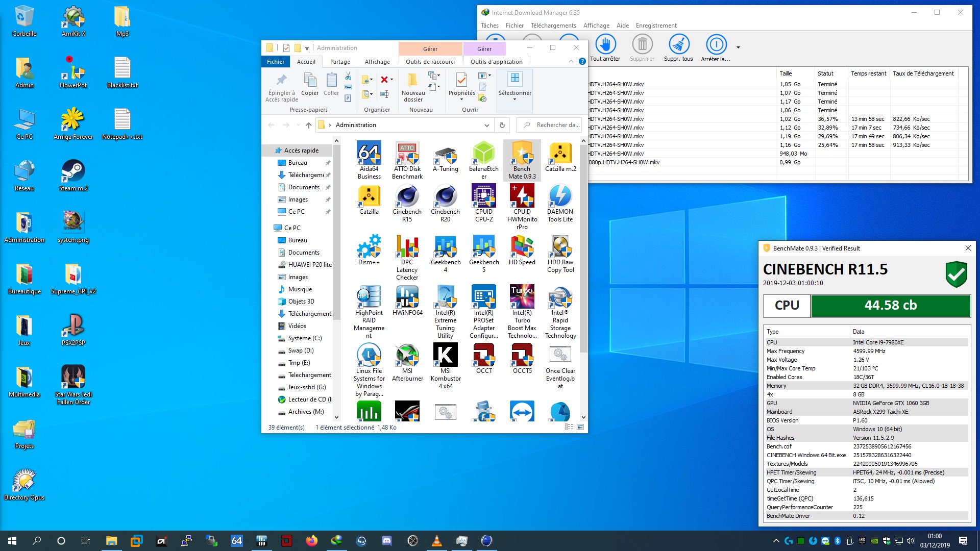The width and height of the screenshot is (980, 551).
Task: Switch to details view button in status bar
Action: (x=569, y=427)
